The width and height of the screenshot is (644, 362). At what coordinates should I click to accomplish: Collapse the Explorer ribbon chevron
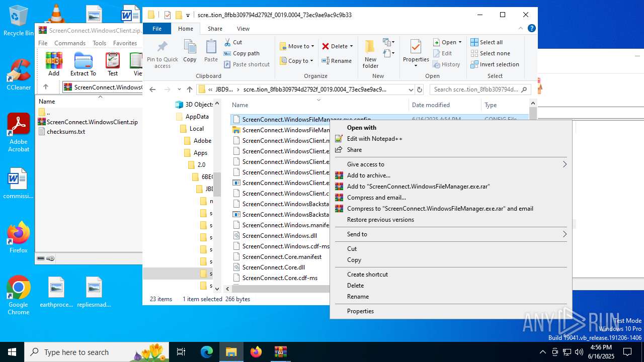pyautogui.click(x=521, y=29)
